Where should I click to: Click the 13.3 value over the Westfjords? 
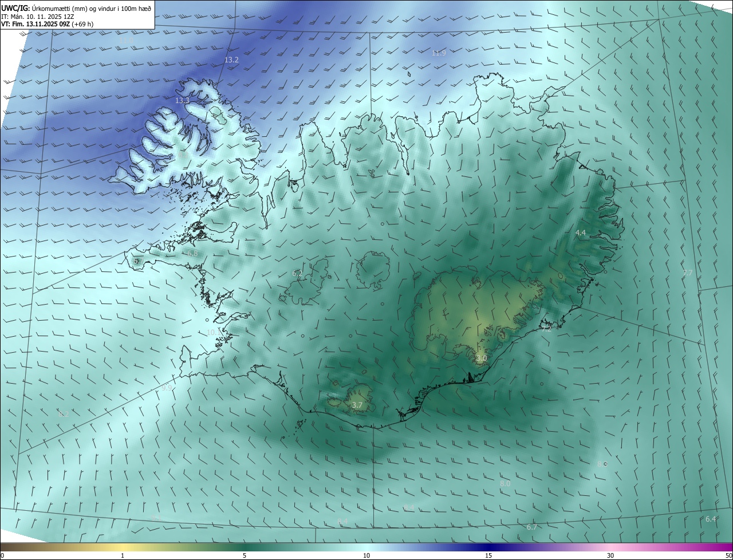point(182,100)
